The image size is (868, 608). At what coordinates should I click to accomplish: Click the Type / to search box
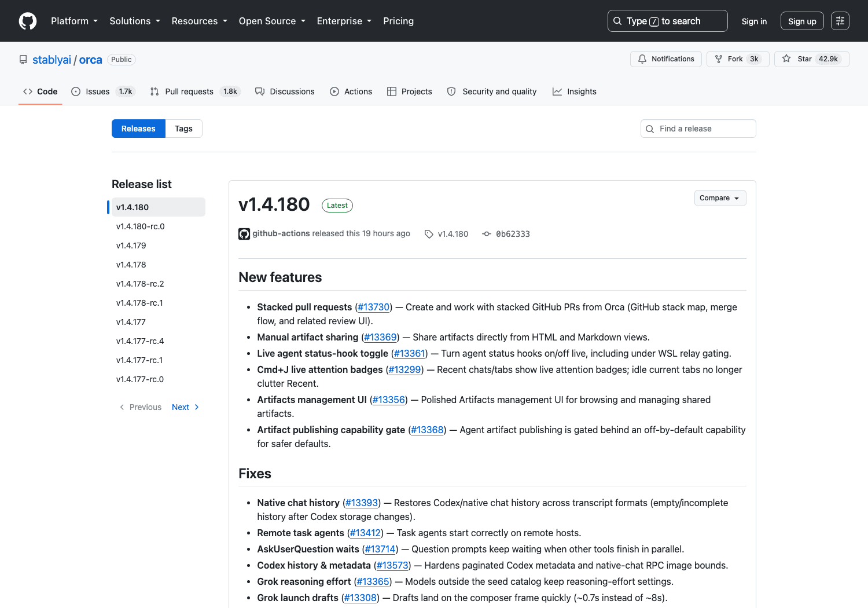668,21
